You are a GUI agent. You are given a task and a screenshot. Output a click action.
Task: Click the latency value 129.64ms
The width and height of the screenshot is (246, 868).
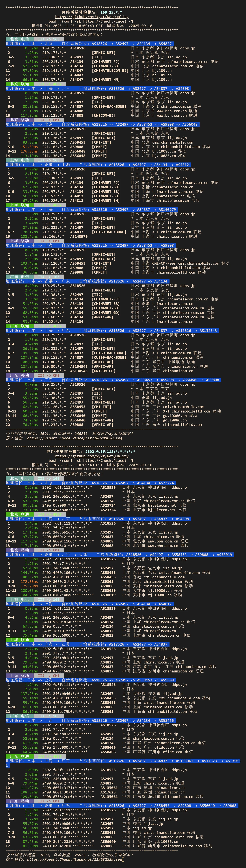pyautogui.click(x=29, y=797)
